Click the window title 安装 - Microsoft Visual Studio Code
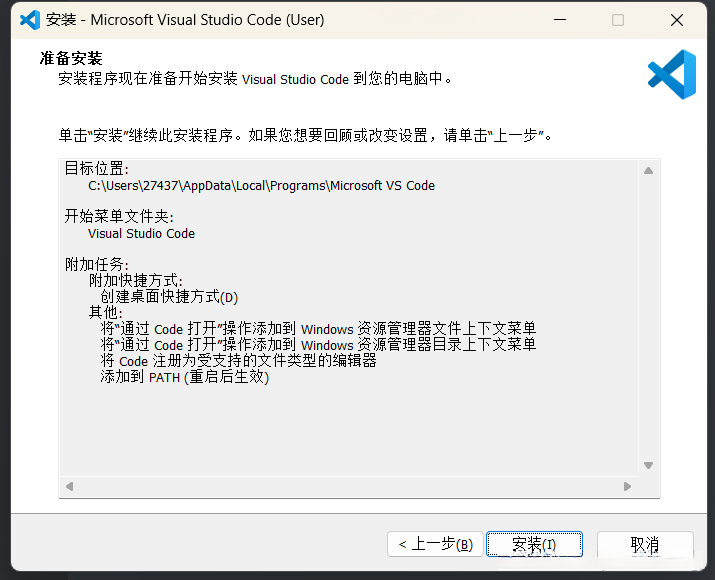 pos(185,20)
